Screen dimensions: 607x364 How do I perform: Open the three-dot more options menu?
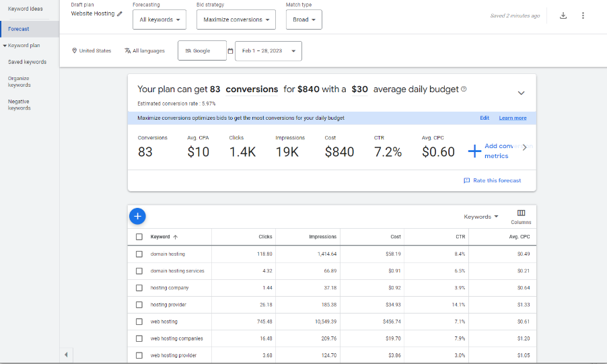[583, 15]
